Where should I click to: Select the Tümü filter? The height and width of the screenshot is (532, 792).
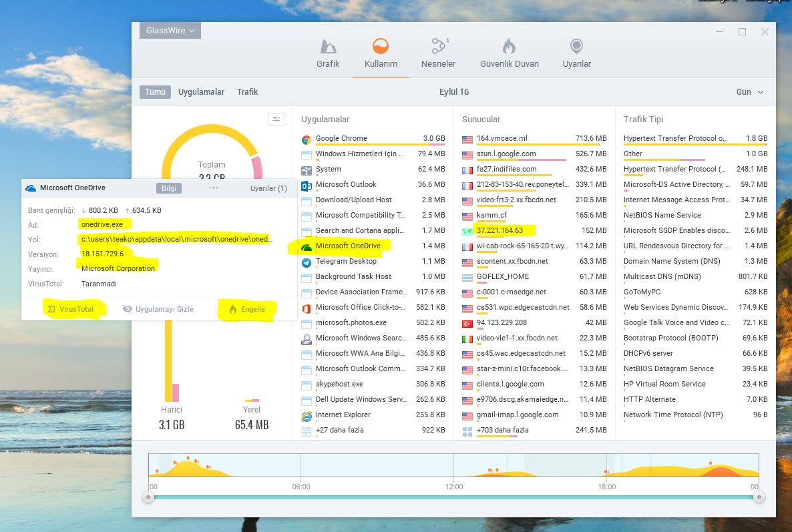(155, 92)
